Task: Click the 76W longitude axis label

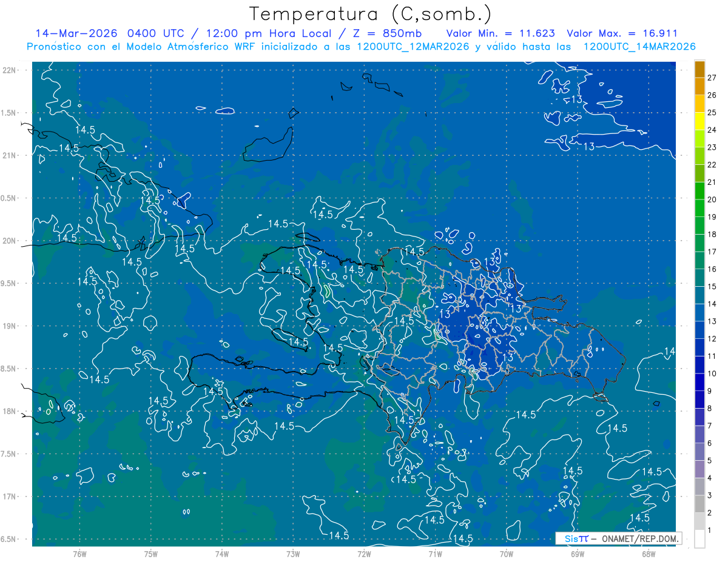Action: coord(79,554)
